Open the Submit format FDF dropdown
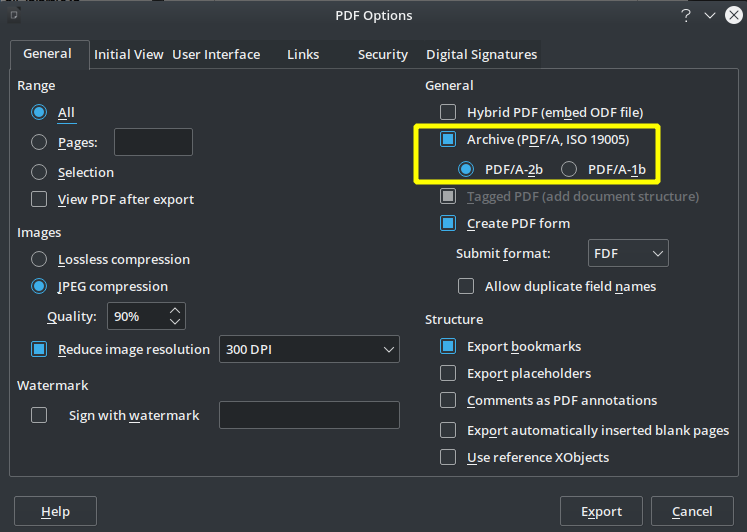The width and height of the screenshot is (747, 532). pyautogui.click(x=627, y=253)
